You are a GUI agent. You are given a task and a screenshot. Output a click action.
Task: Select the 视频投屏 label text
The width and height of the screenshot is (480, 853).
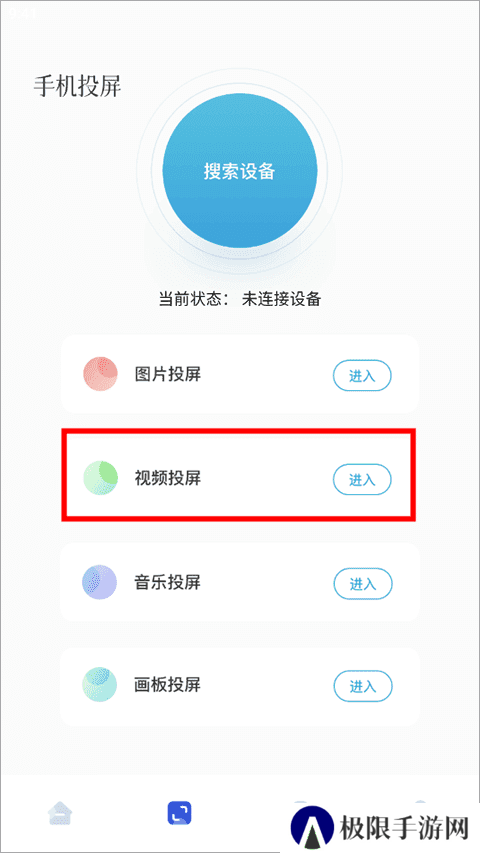click(x=168, y=478)
